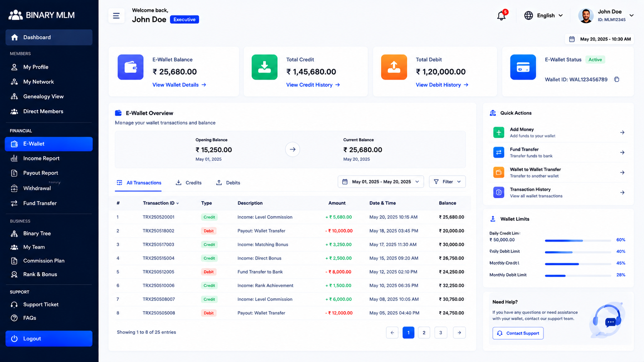Switch to the All Transactions tab
644x362 pixels.
pyautogui.click(x=139, y=183)
